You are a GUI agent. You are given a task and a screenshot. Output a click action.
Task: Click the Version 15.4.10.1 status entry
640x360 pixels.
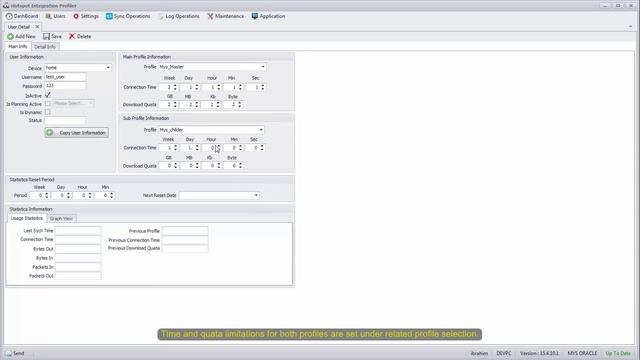pos(539,353)
